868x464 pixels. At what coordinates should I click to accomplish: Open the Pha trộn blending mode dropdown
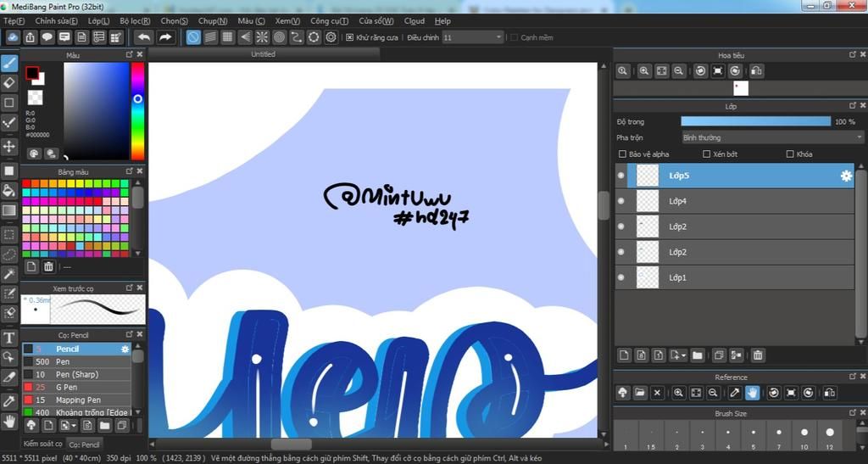coord(771,137)
